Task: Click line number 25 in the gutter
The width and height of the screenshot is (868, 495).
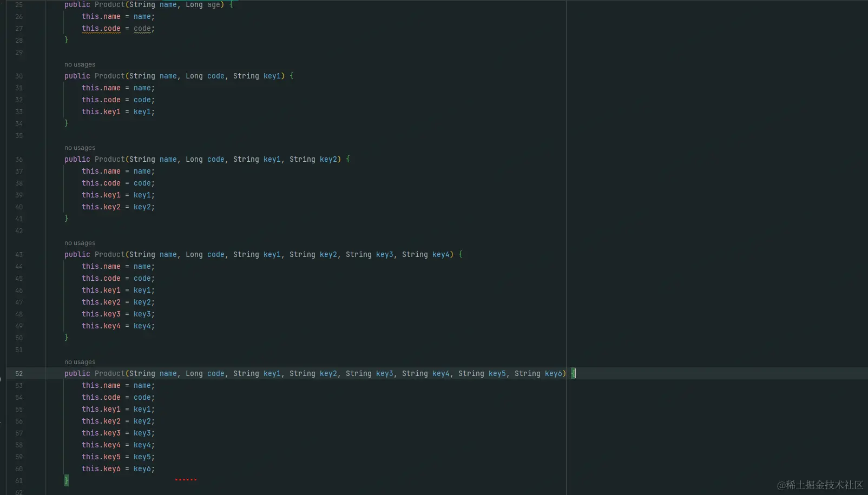Action: point(19,5)
